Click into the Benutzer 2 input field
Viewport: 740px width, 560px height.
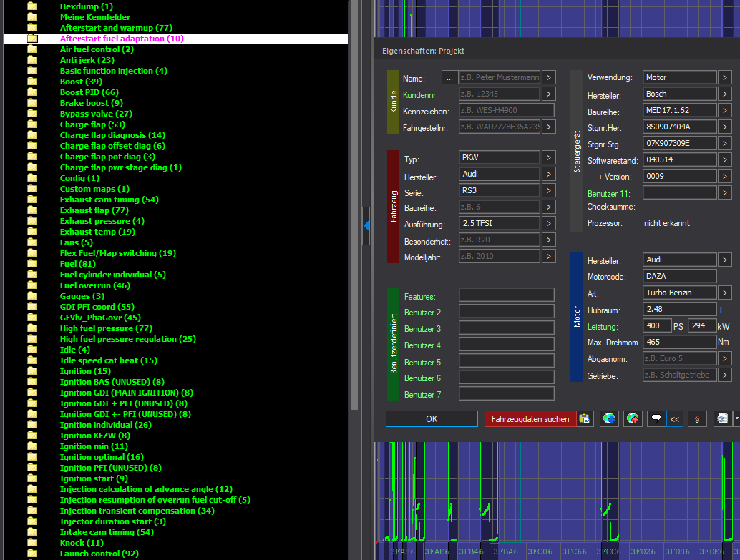click(507, 311)
